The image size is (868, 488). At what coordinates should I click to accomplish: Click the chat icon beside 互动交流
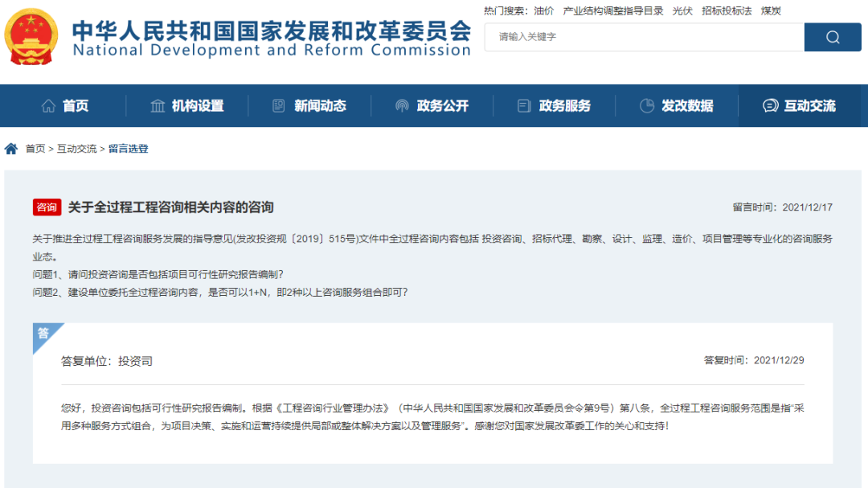(770, 105)
